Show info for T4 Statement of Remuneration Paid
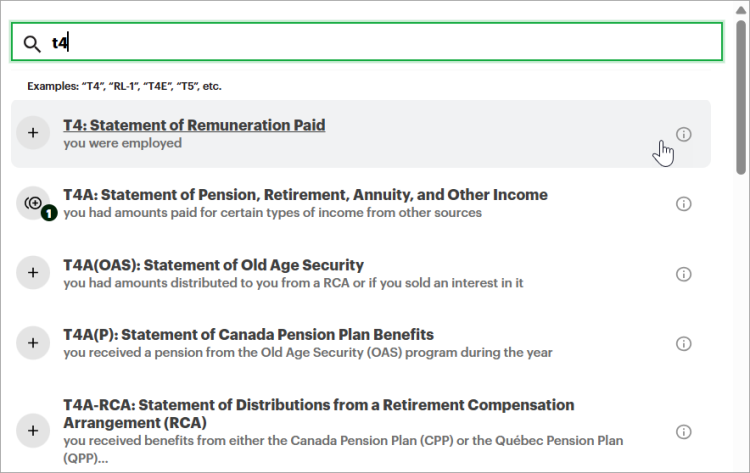Image resolution: width=750 pixels, height=473 pixels. pyautogui.click(x=684, y=134)
